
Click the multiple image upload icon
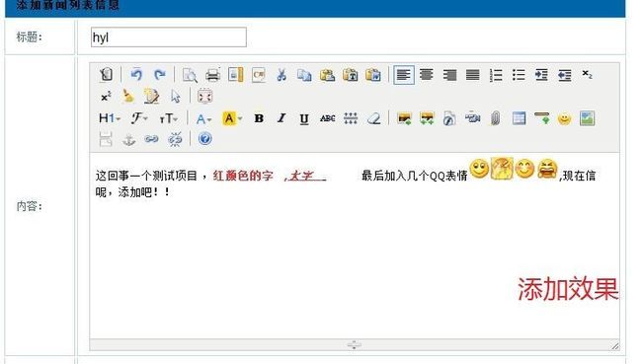click(427, 118)
